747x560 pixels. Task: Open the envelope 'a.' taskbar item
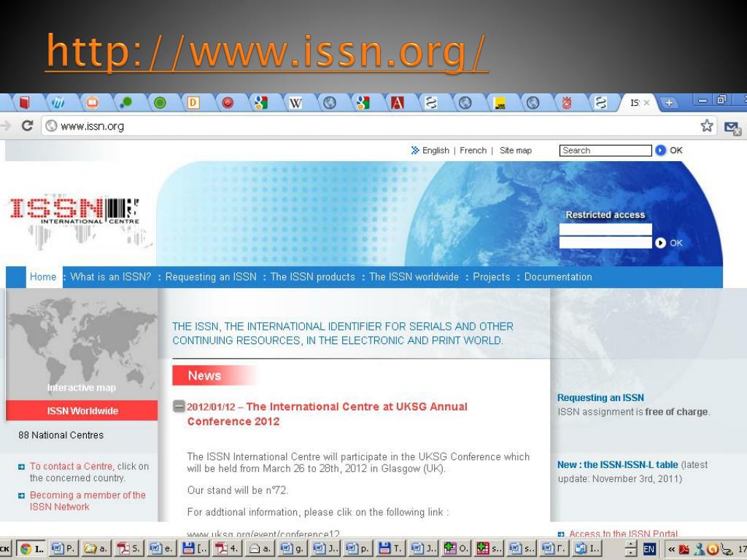click(259, 548)
